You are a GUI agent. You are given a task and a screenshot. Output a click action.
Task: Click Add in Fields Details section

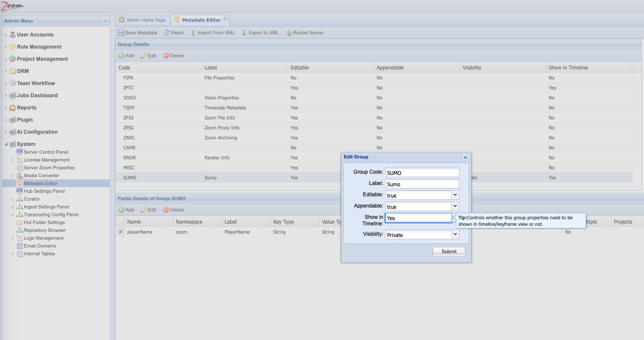(126, 210)
